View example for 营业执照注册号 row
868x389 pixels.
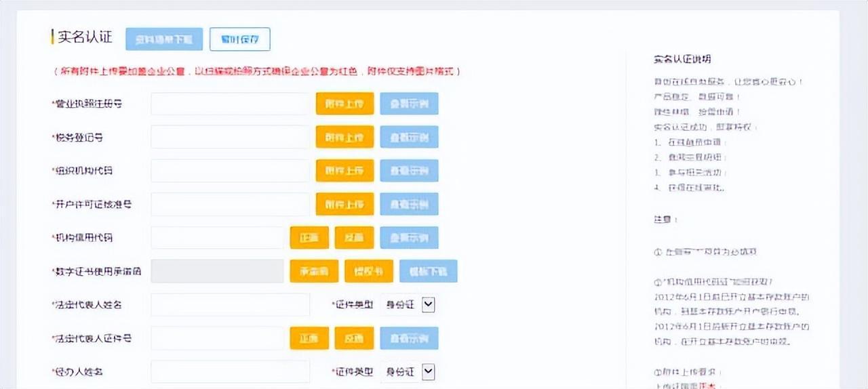point(409,104)
